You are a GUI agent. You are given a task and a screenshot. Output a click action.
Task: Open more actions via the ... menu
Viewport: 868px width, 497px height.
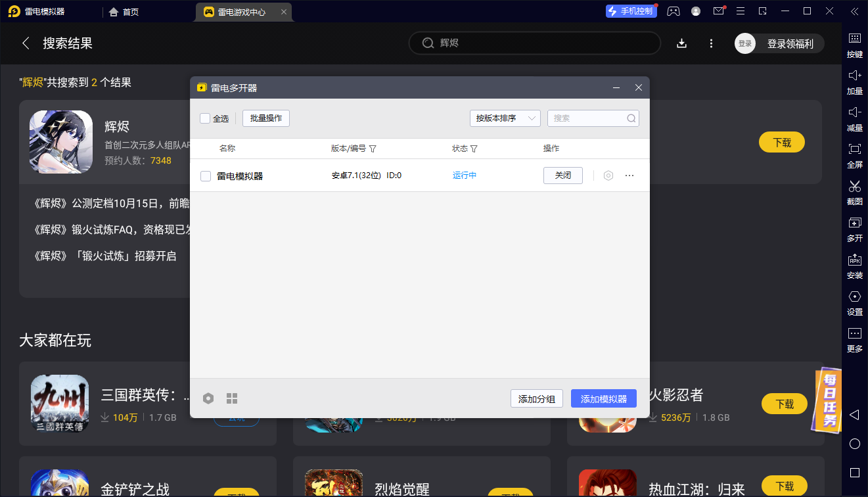(x=629, y=175)
